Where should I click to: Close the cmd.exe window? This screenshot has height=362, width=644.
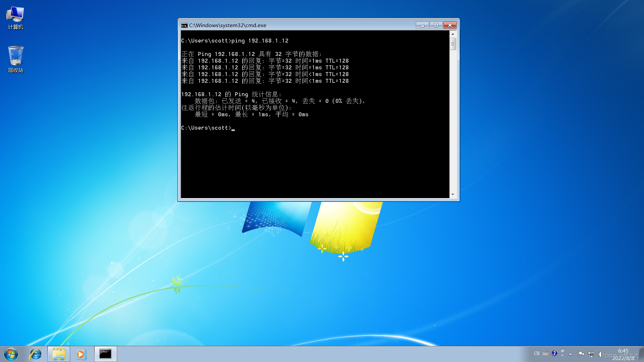click(x=450, y=25)
